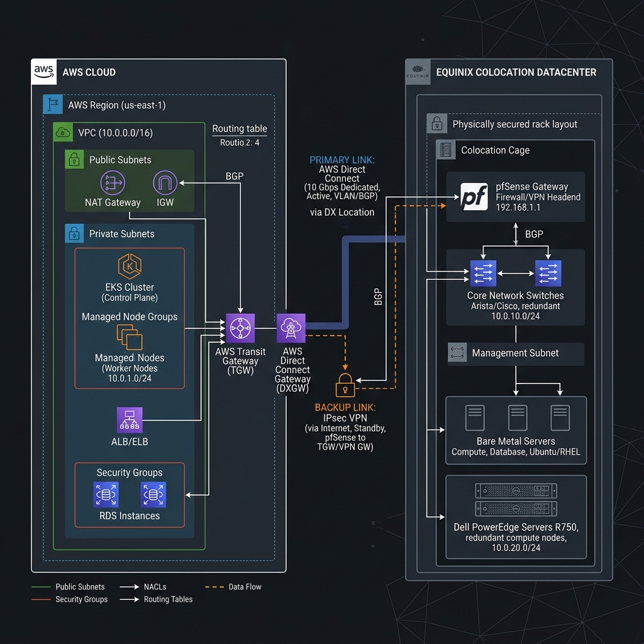This screenshot has height=644, width=644.
Task: Click the BGP label under pfSense Gateway
Action: [534, 234]
